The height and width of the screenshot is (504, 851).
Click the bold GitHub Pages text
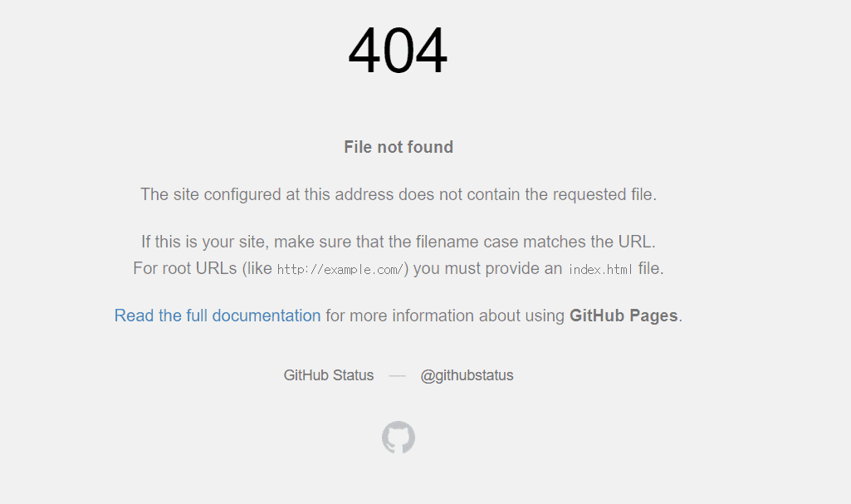624,316
